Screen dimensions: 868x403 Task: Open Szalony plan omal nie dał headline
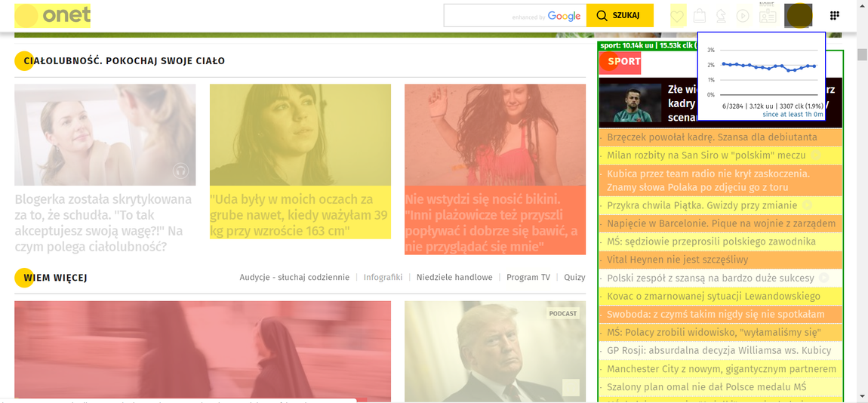point(706,387)
